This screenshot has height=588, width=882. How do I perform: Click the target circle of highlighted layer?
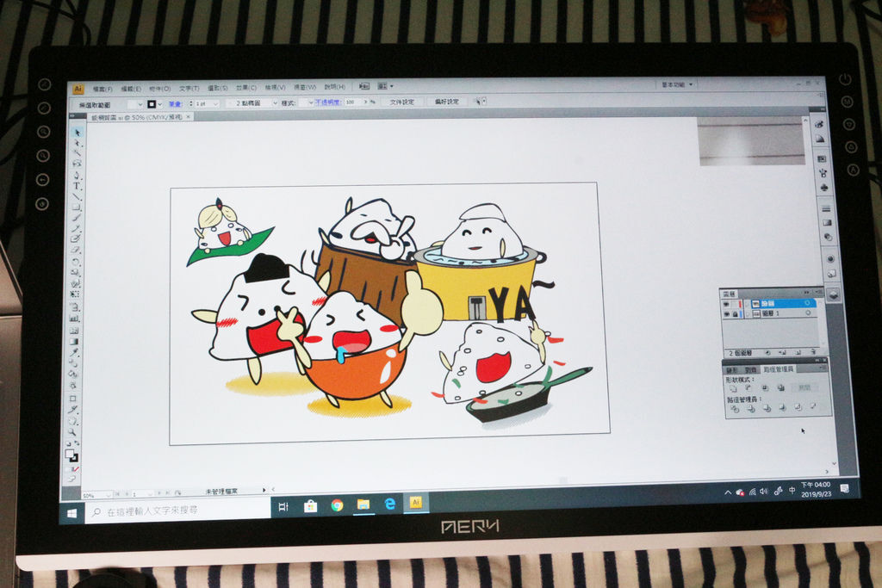808,303
